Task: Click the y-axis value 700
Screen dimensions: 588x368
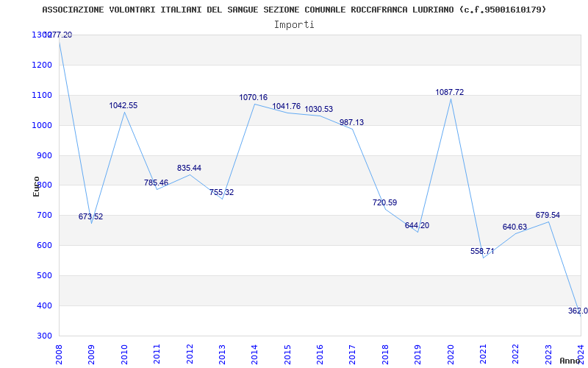Action: click(x=44, y=216)
